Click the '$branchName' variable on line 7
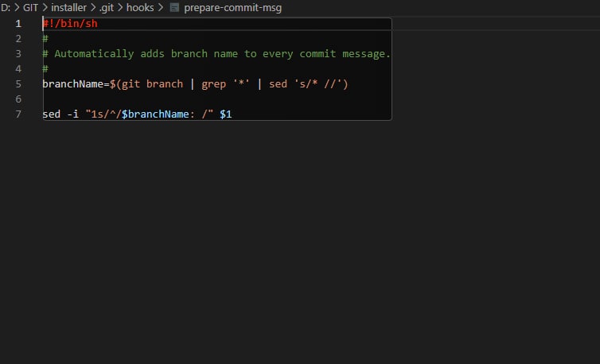Image resolution: width=600 pixels, height=364 pixels. click(x=155, y=114)
